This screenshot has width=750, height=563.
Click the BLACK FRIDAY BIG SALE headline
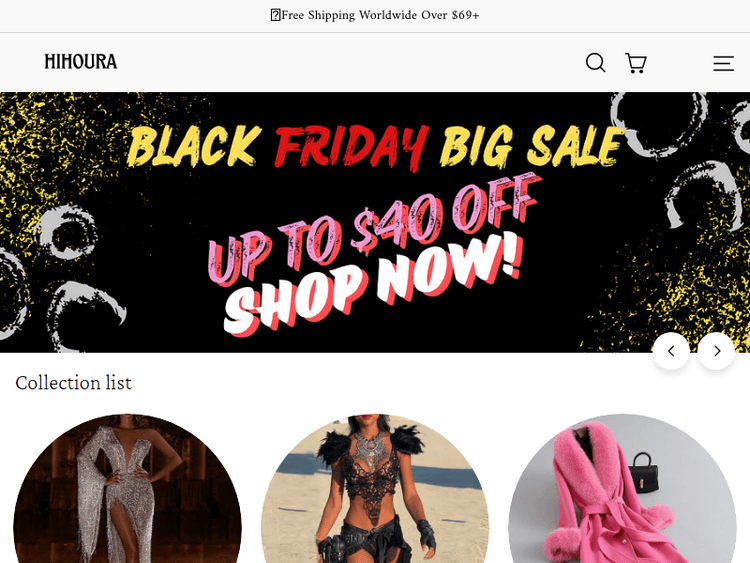click(375, 146)
